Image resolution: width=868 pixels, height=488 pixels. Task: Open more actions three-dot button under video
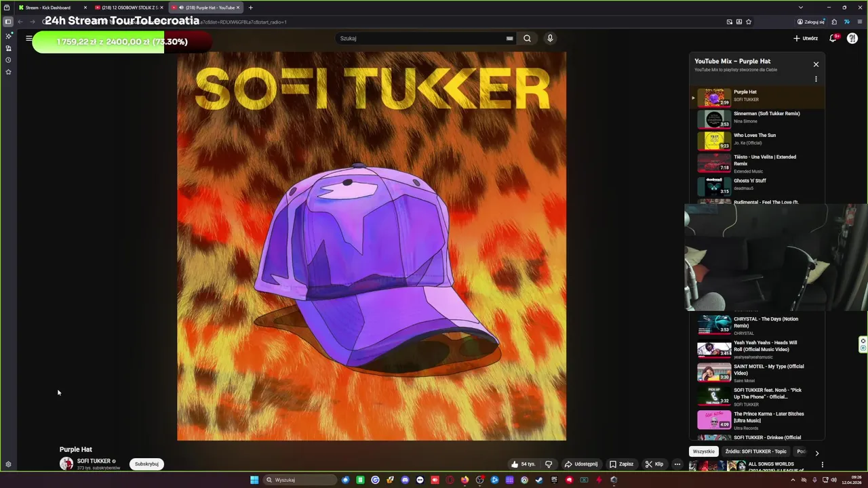point(677,464)
